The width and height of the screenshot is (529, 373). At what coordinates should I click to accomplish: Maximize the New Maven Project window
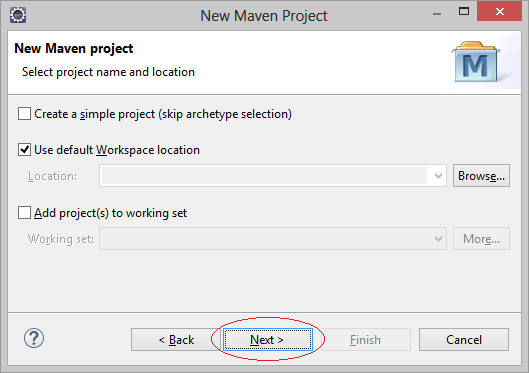(x=464, y=12)
